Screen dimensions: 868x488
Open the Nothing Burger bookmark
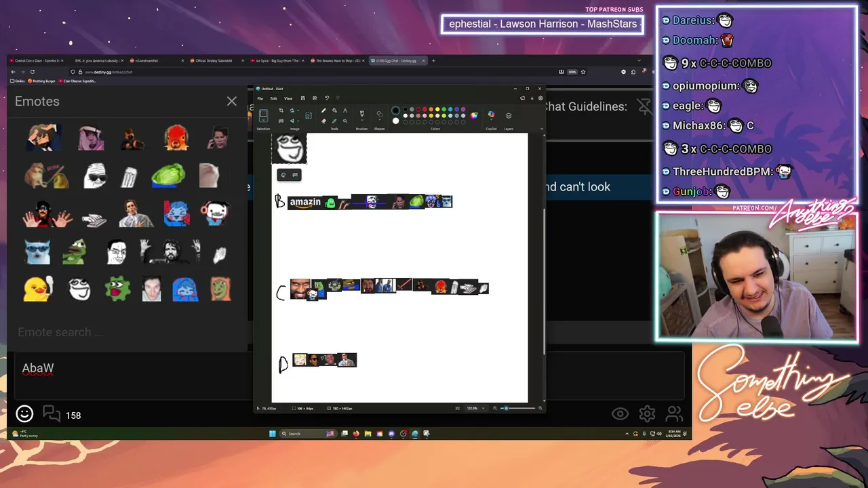[x=42, y=81]
